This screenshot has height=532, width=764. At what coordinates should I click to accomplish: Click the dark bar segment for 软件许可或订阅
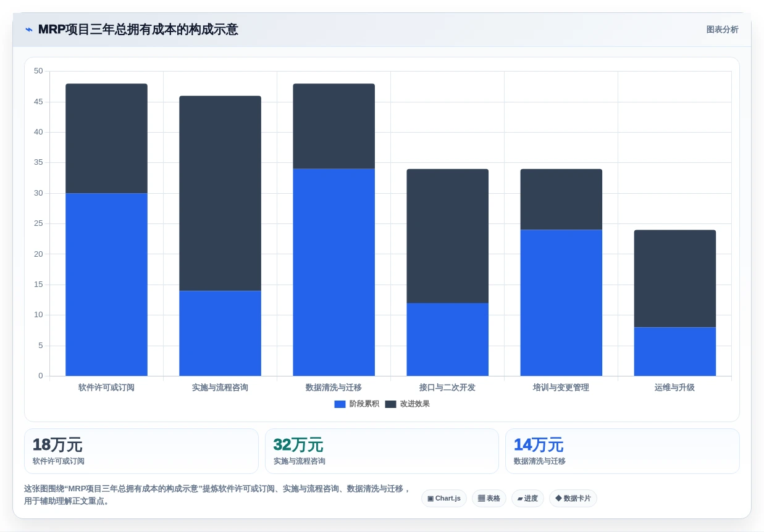click(106, 138)
